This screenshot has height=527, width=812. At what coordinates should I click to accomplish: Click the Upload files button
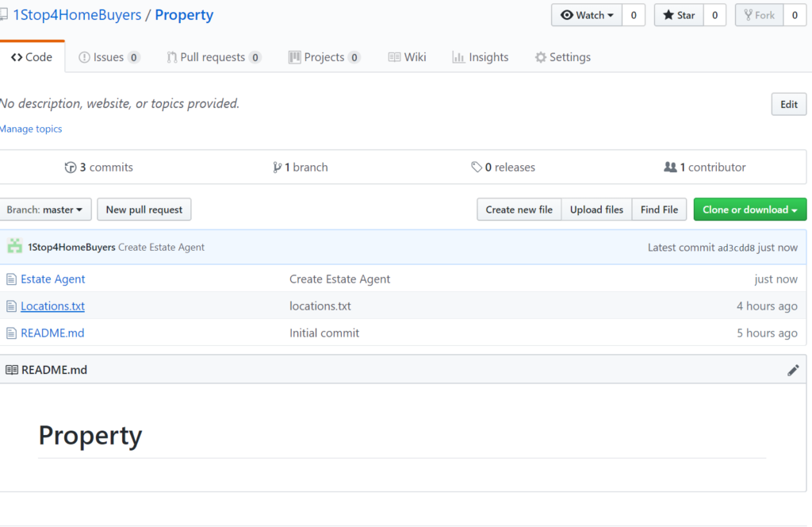[x=596, y=210]
